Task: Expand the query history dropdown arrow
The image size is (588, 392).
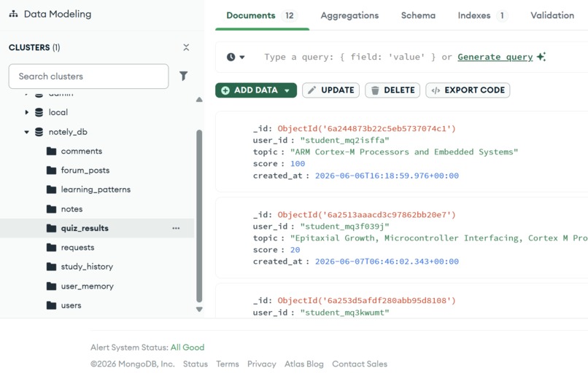Action: point(242,58)
